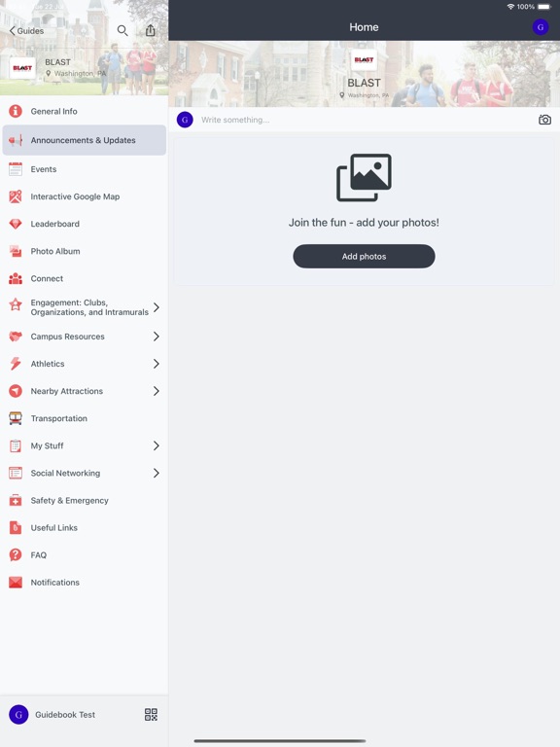Image resolution: width=560 pixels, height=747 pixels.
Task: Click the My Stuff clipboard icon
Action: [x=16, y=445]
